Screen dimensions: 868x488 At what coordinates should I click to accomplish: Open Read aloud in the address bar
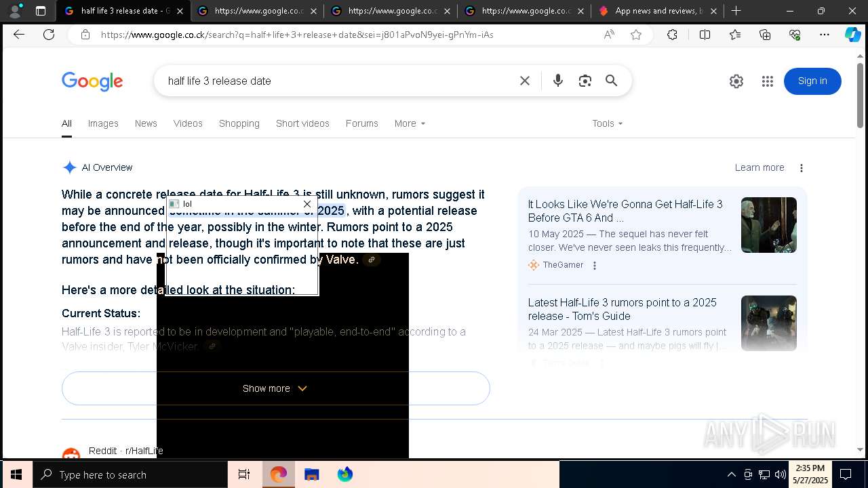coord(609,35)
